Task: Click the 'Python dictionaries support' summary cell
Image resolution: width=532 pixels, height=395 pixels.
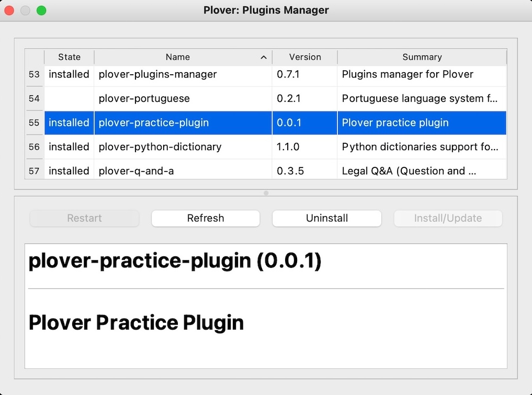Action: 422,147
